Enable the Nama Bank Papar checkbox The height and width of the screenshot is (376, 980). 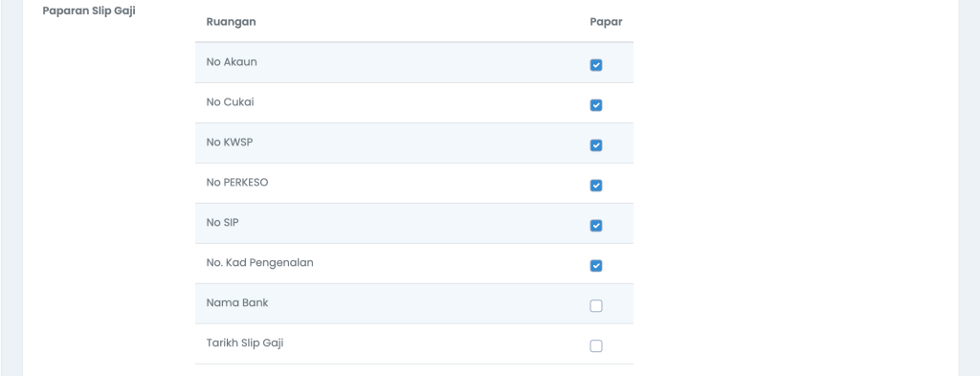coord(595,305)
